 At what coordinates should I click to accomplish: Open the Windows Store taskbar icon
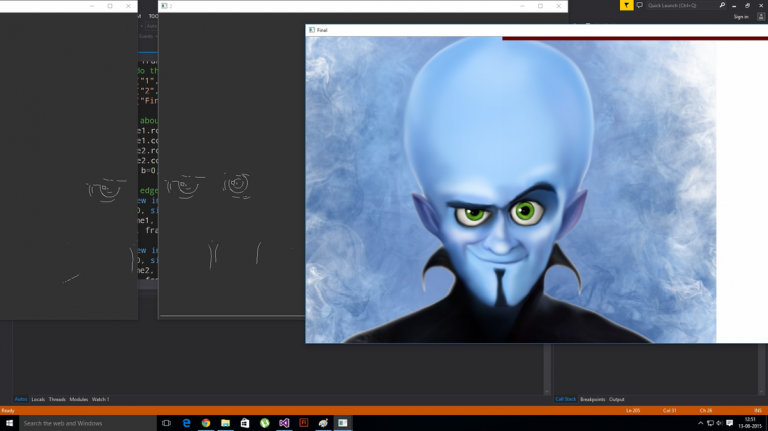(x=245, y=423)
